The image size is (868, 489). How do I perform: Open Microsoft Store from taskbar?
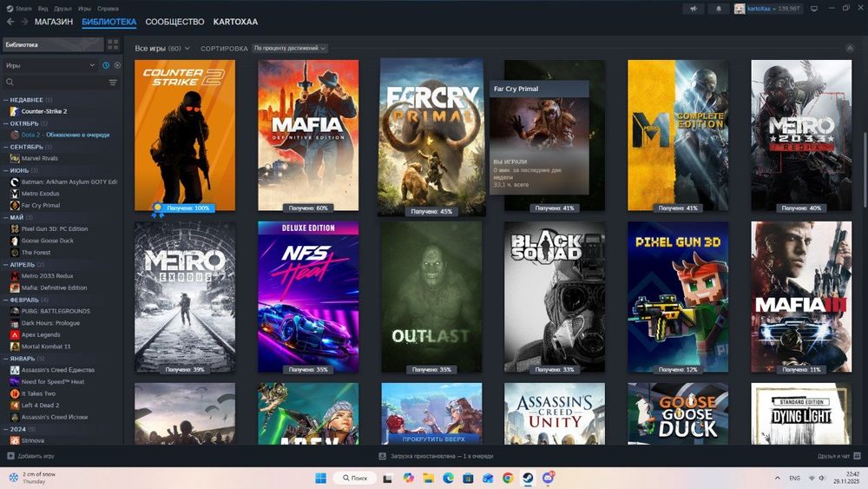coord(468,478)
